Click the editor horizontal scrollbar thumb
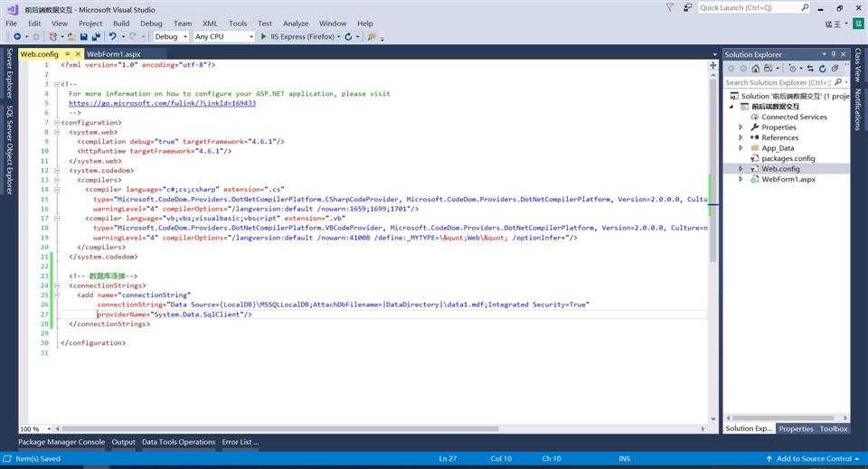This screenshot has width=868, height=469. click(x=280, y=428)
